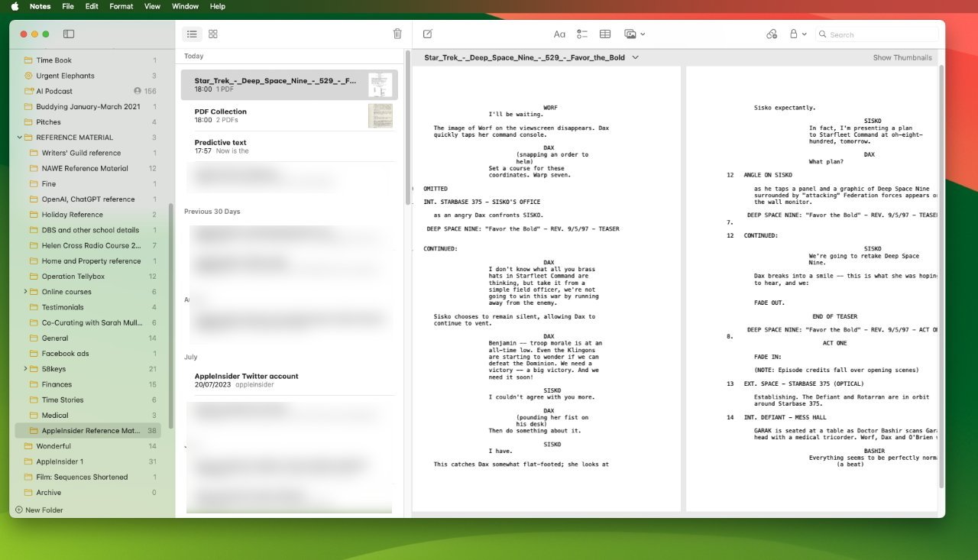Switch the notes list to gallery view
Screen dimensions: 978x560
point(213,34)
